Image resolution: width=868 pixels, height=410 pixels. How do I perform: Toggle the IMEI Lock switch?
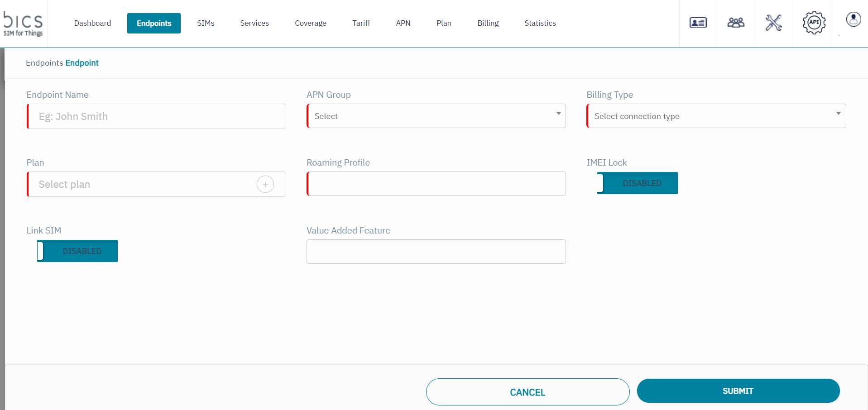click(637, 183)
